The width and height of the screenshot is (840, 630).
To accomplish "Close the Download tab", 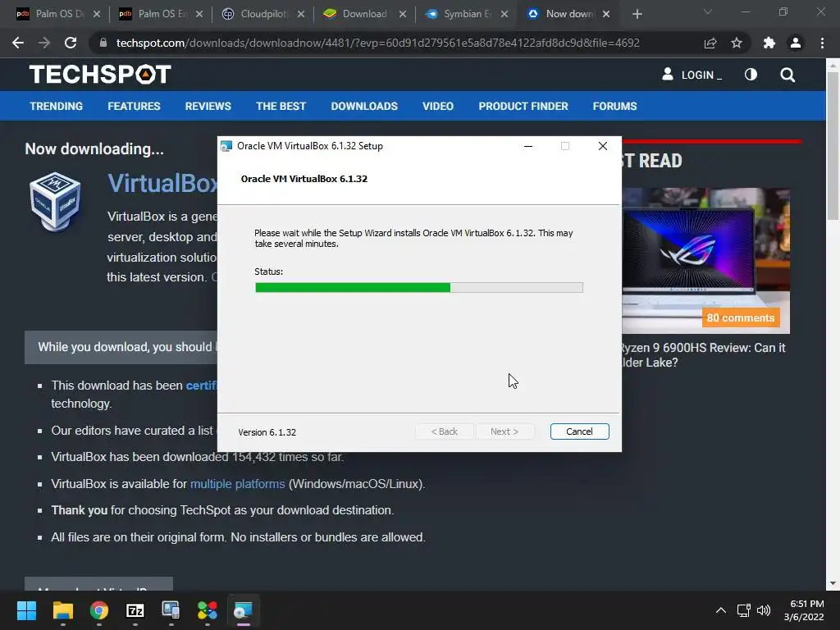I will point(402,14).
